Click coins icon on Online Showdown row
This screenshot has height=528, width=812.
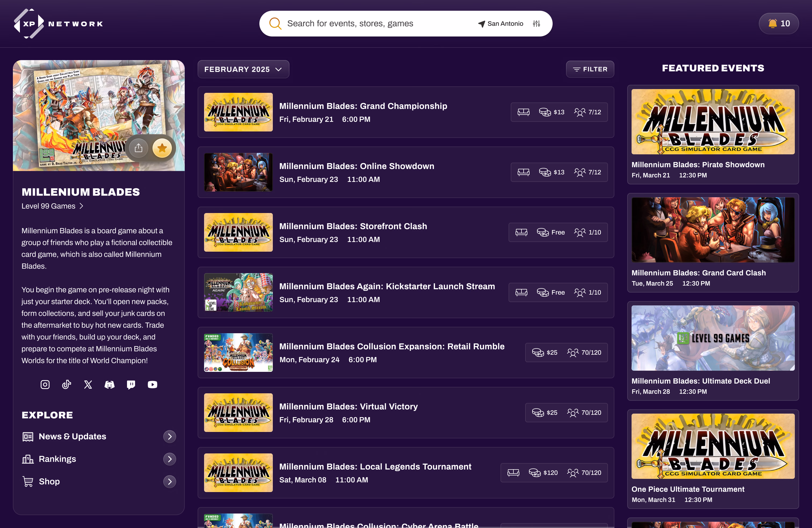pyautogui.click(x=545, y=173)
